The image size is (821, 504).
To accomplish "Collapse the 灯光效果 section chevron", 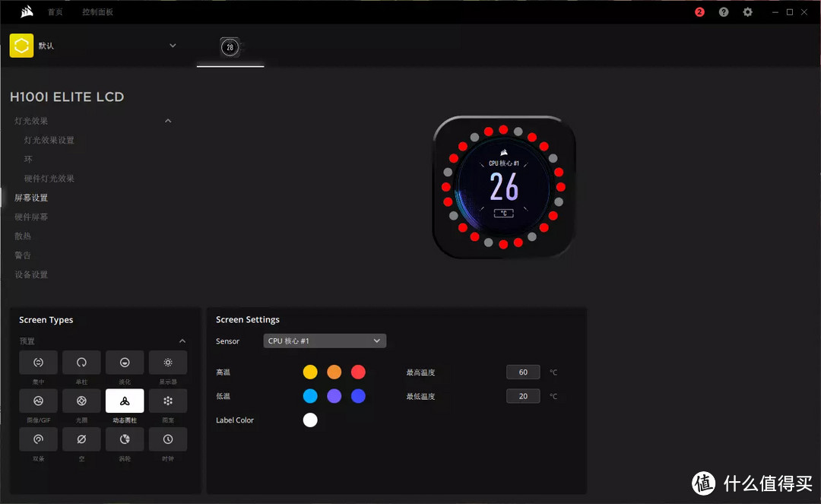I will (x=168, y=121).
